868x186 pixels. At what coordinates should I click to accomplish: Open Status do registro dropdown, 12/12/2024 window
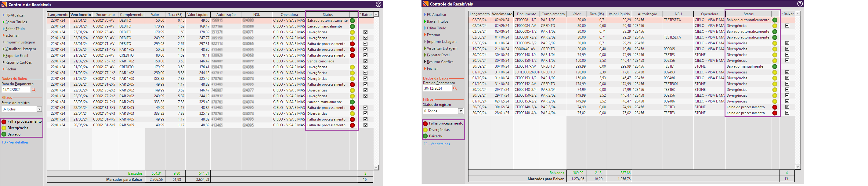(x=39, y=109)
